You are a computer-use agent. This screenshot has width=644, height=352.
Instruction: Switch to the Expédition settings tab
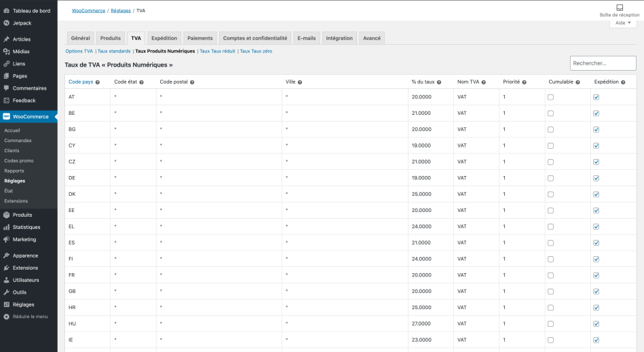point(164,38)
